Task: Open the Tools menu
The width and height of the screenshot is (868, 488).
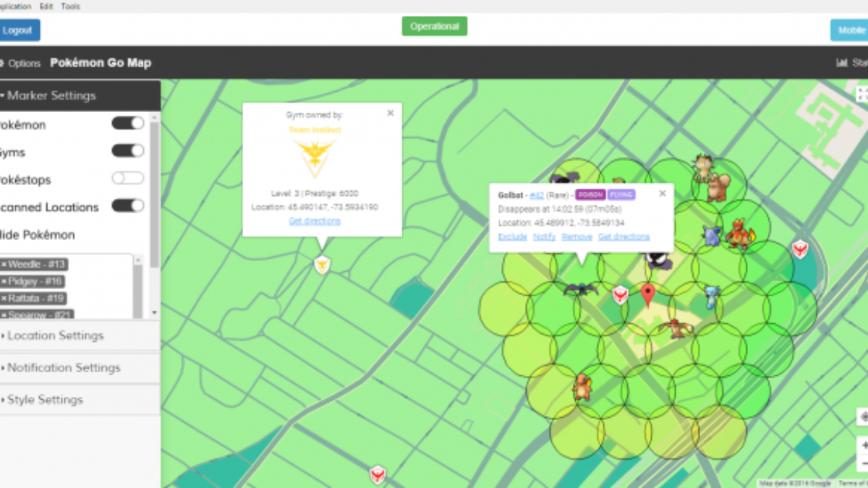Action: click(71, 7)
